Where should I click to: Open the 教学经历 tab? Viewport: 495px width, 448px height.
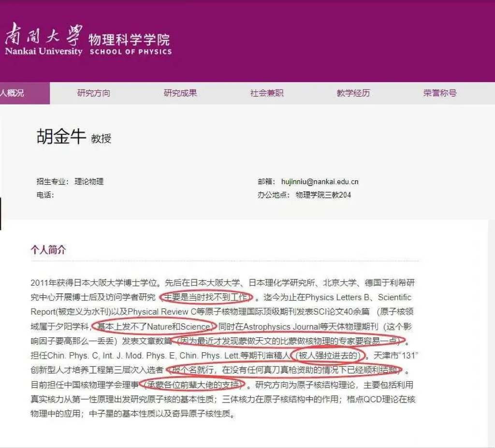(353, 93)
